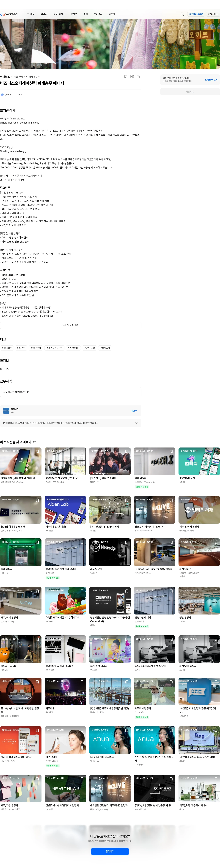Open the 이력서 menu item

pos(44,14)
